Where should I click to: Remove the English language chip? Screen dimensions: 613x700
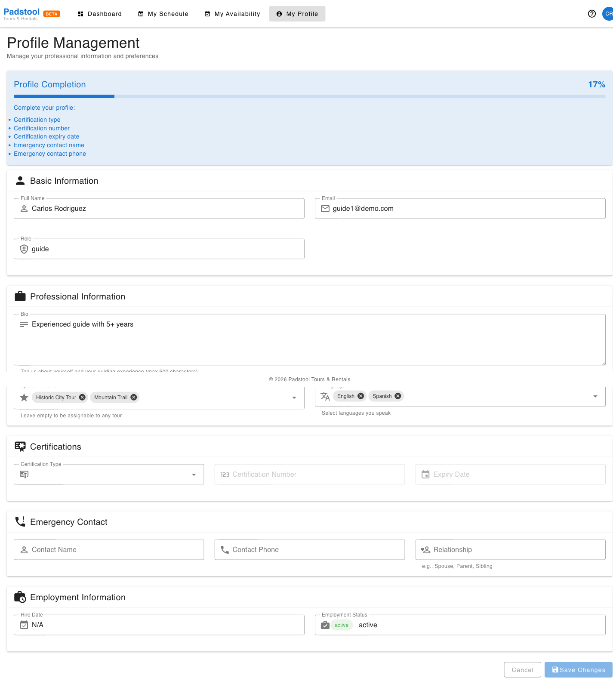tap(360, 396)
